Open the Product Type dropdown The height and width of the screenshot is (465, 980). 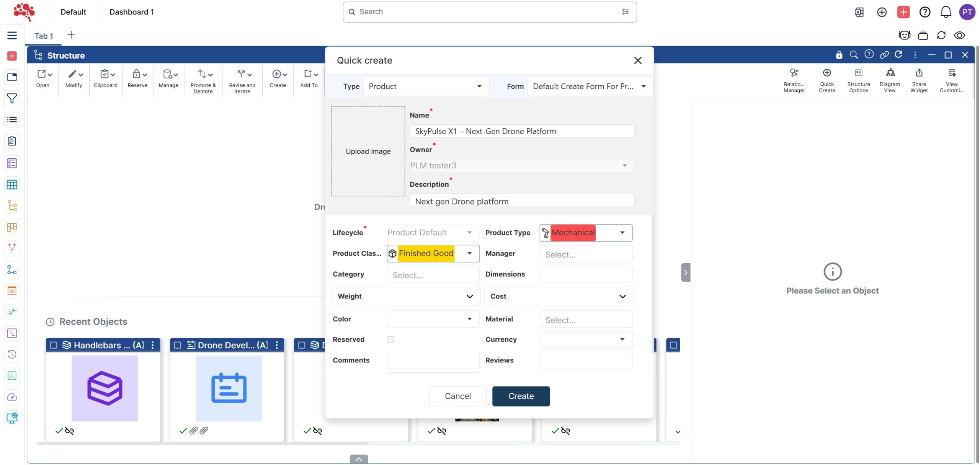(x=622, y=233)
